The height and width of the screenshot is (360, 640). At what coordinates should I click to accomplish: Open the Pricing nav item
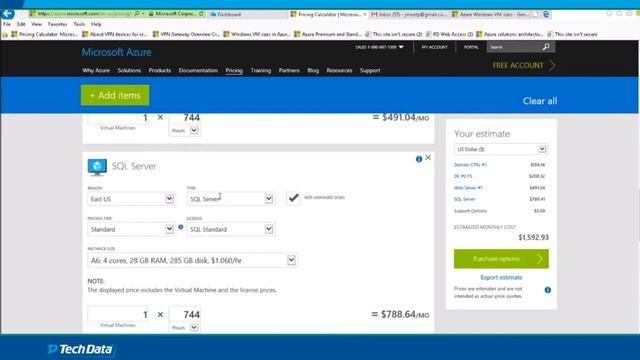click(x=234, y=70)
